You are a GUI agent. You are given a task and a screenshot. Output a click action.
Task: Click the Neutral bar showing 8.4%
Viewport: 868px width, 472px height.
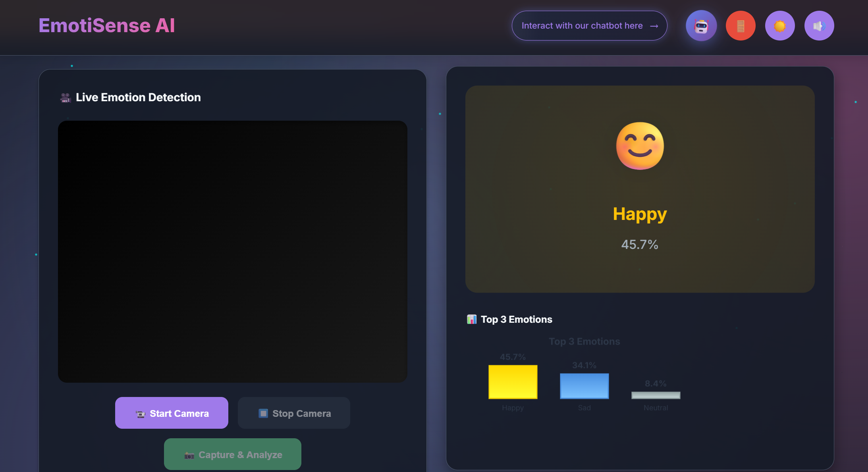point(655,395)
